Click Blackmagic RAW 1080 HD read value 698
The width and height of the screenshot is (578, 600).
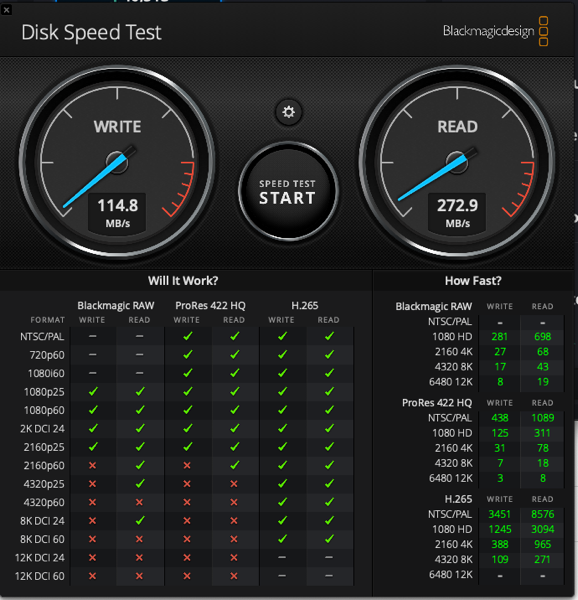tap(542, 337)
